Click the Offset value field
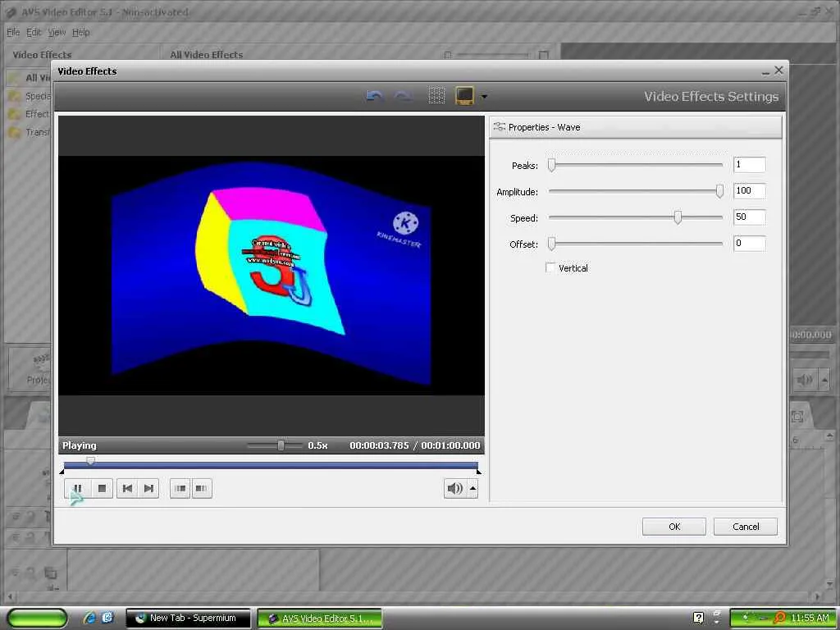Screen dimensions: 840x630 (x=750, y=243)
